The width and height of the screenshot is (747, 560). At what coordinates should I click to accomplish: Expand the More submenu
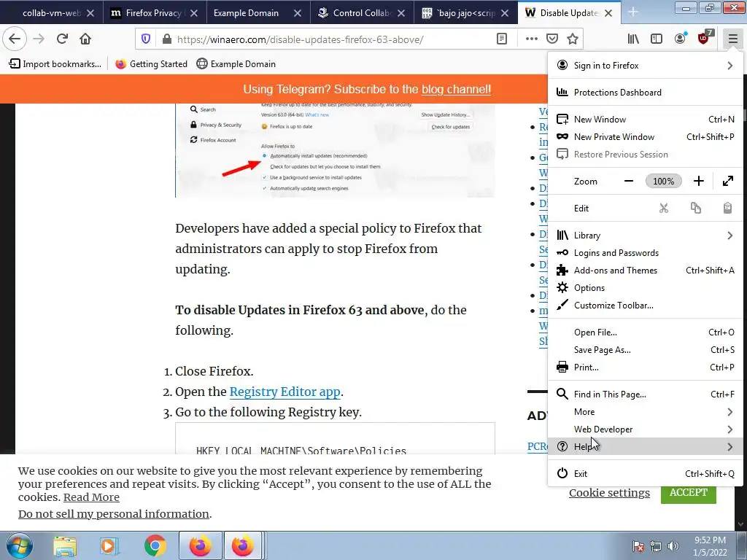pos(646,412)
